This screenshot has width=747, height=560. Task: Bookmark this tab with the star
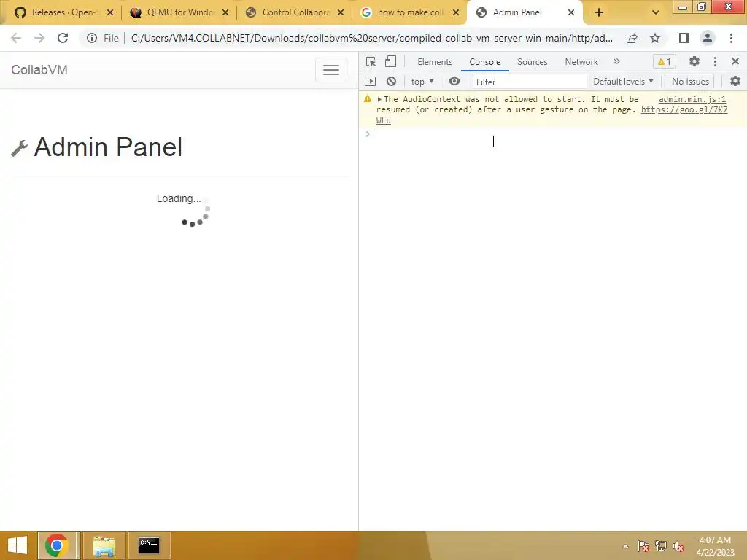[655, 38]
